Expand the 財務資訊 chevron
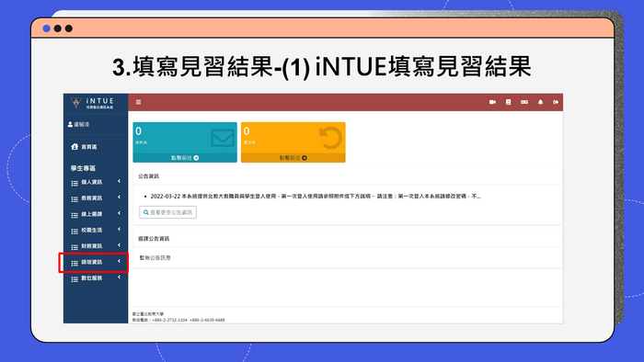644x362 pixels. tap(119, 245)
